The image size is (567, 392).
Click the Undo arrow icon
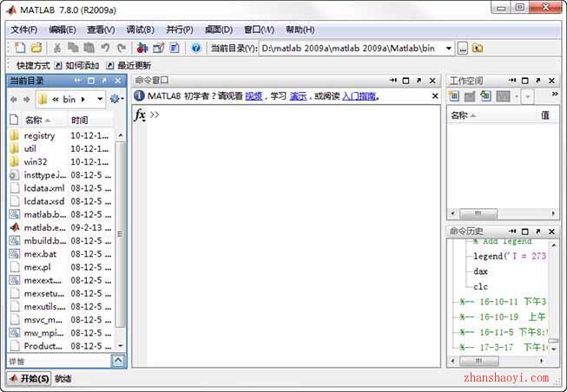[105, 48]
